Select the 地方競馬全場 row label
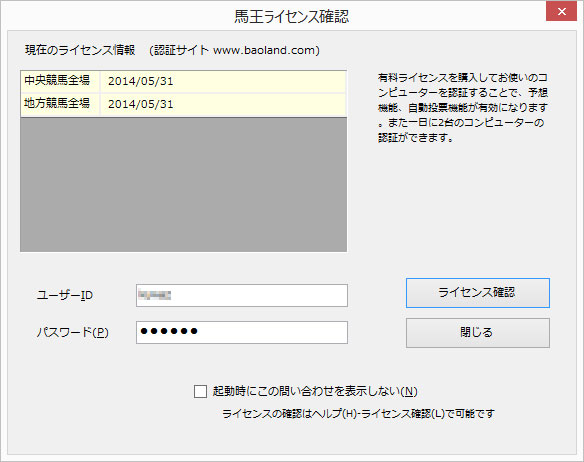 [x=57, y=103]
